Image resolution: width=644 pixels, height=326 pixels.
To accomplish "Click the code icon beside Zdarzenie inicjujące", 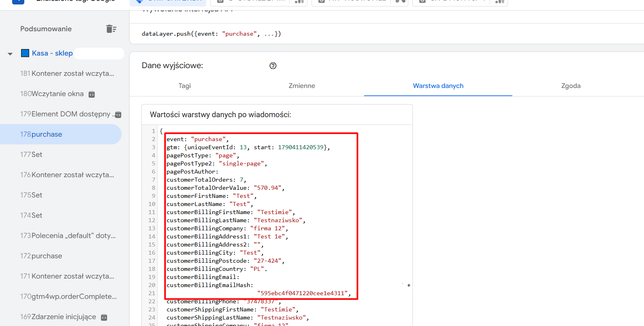I will 104,317.
